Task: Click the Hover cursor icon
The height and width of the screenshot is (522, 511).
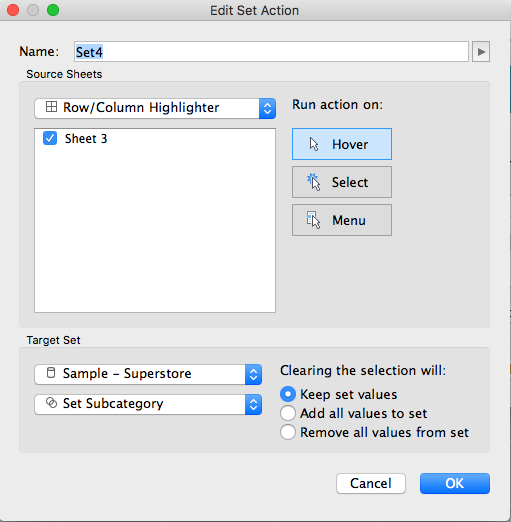Action: pos(314,144)
